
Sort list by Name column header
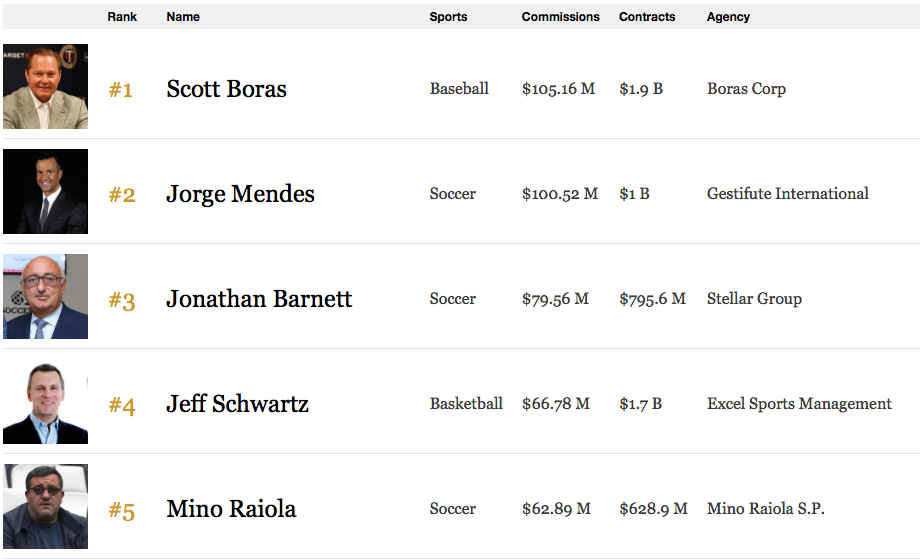(x=183, y=17)
